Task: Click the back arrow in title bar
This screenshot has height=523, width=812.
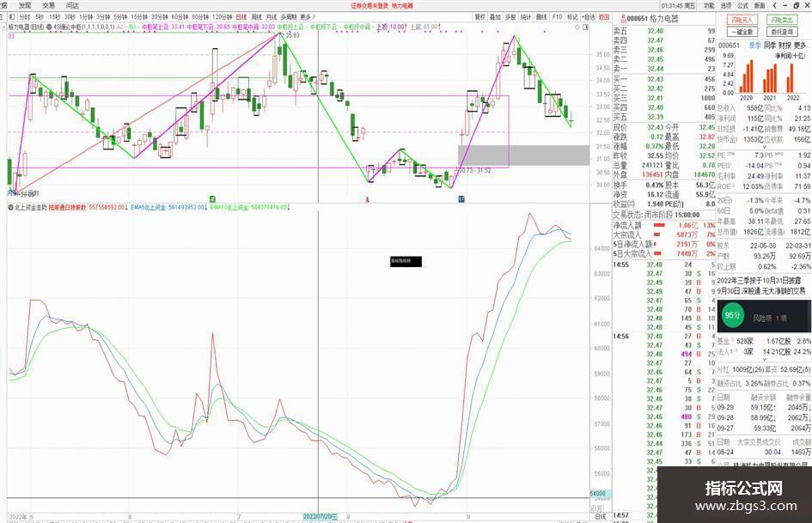Action: [775, 6]
